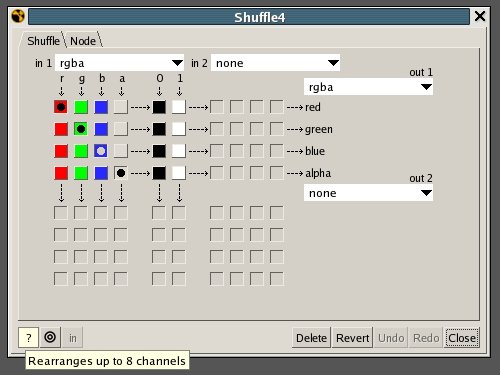Set green output to white (1)
Screen dimensions: 500x375
tap(179, 129)
